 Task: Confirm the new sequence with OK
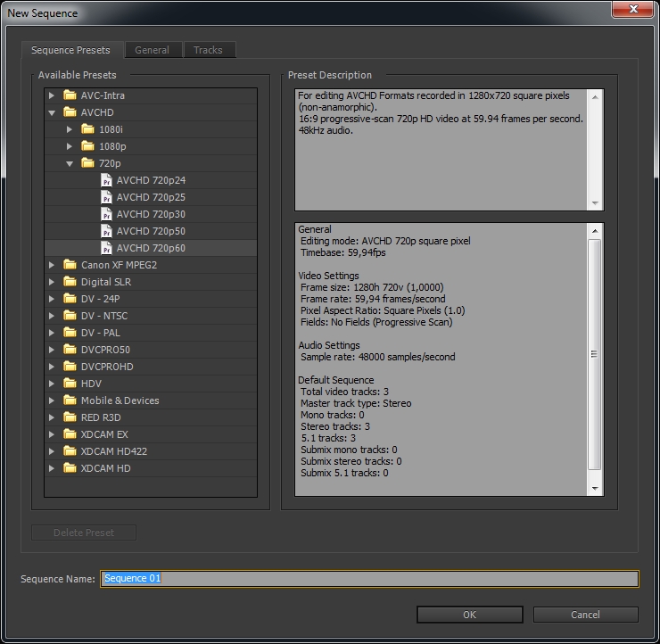tap(470, 615)
